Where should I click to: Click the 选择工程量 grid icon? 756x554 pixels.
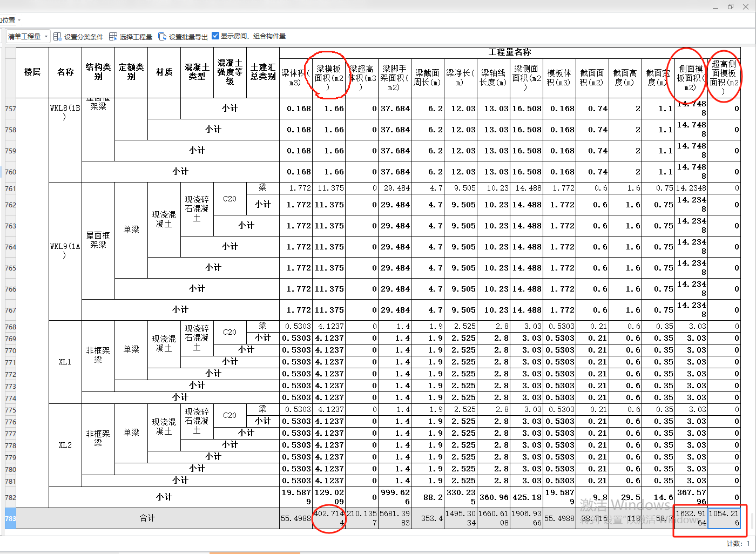click(x=113, y=37)
